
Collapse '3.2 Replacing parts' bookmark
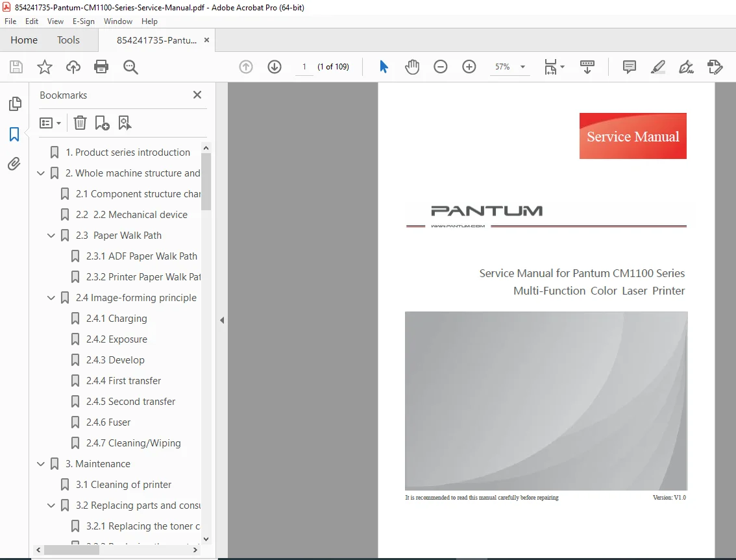[51, 505]
